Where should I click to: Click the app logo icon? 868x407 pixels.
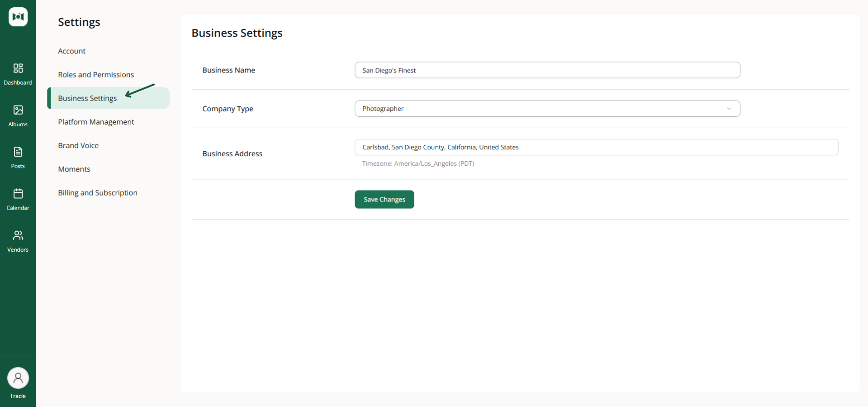(x=18, y=17)
